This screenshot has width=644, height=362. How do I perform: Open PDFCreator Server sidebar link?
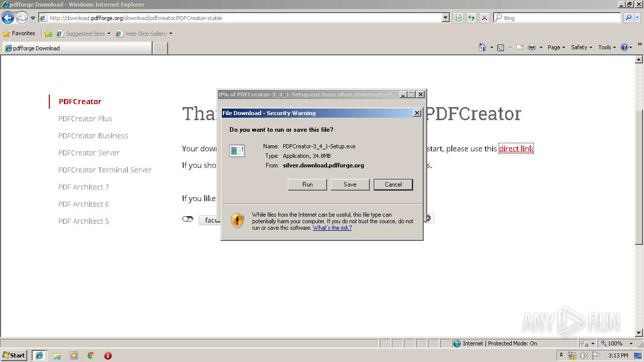tap(89, 153)
